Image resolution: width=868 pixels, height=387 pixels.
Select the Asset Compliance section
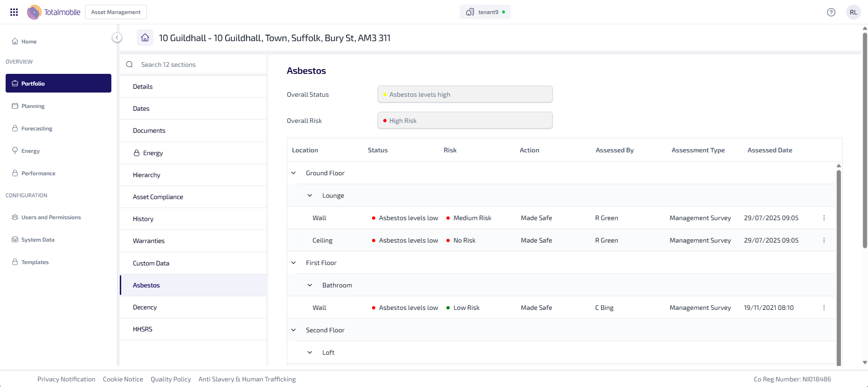click(158, 197)
